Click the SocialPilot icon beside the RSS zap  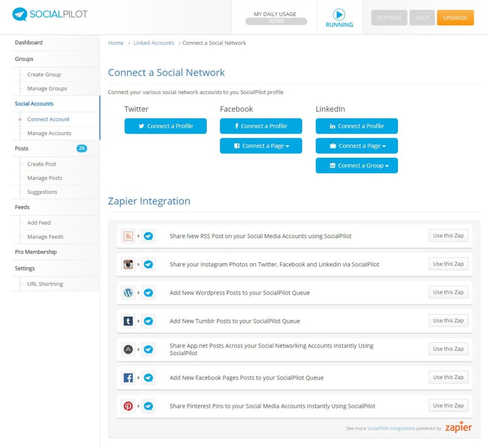coord(148,235)
